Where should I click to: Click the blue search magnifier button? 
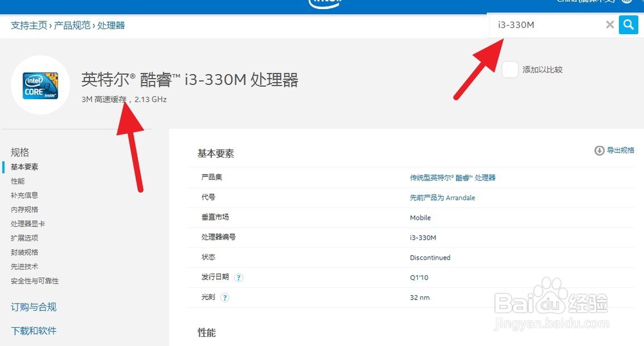[628, 25]
